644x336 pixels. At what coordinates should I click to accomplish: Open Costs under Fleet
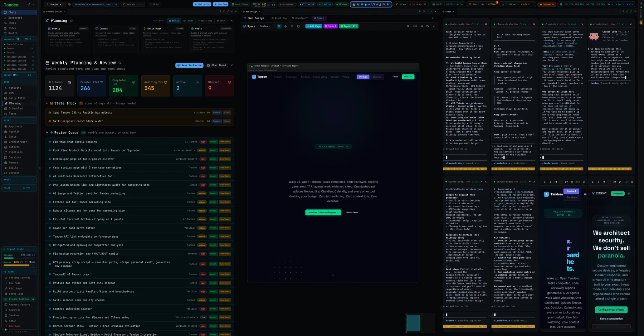point(19,137)
